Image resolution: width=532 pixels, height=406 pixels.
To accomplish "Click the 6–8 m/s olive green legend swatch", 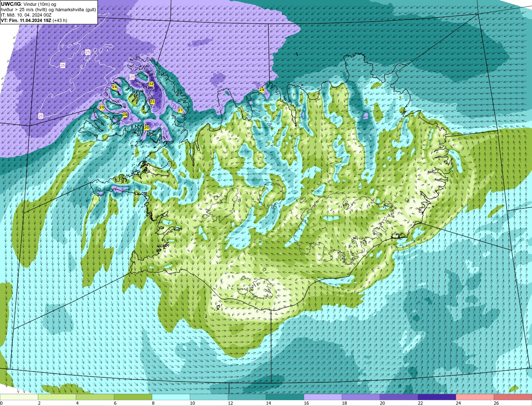I will (x=133, y=397).
